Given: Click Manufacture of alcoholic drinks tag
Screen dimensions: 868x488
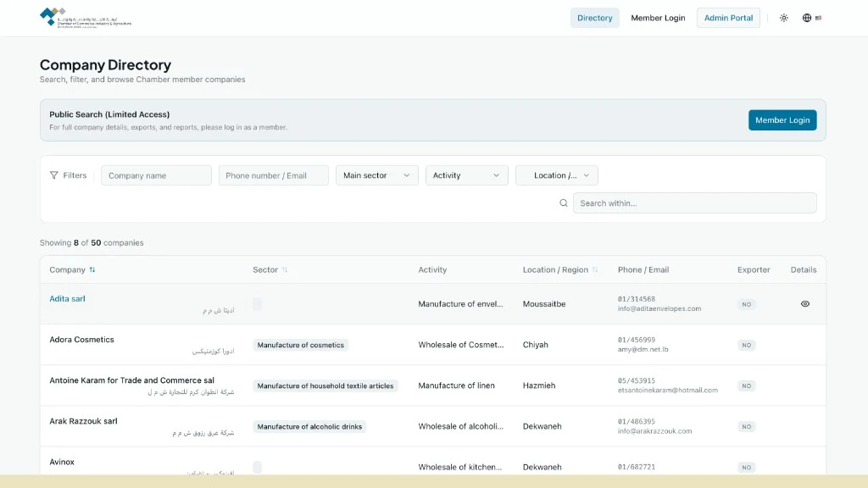Looking at the screenshot, I should 309,427.
